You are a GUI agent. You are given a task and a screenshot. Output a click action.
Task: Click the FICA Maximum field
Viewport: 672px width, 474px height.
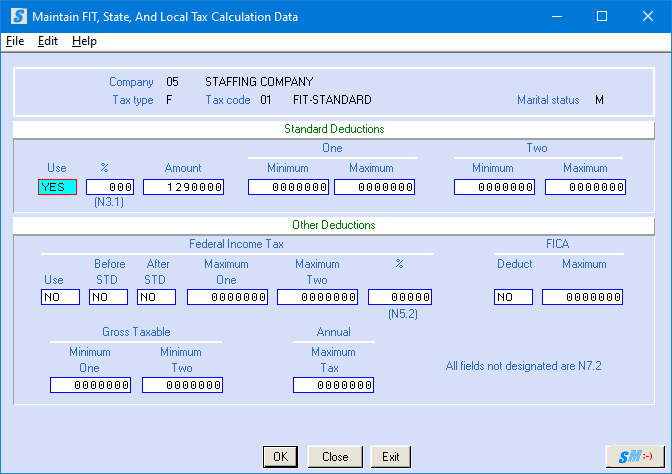(583, 297)
